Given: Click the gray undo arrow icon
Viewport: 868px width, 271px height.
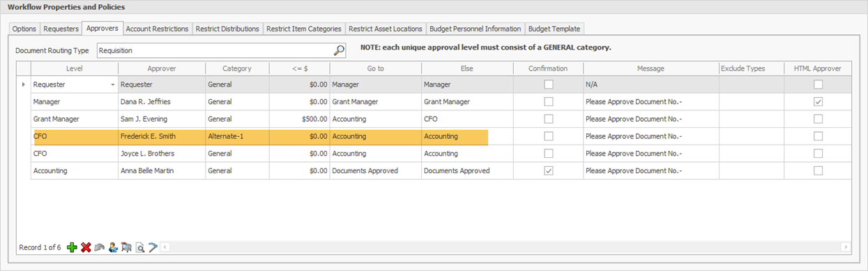Looking at the screenshot, I should tap(100, 247).
